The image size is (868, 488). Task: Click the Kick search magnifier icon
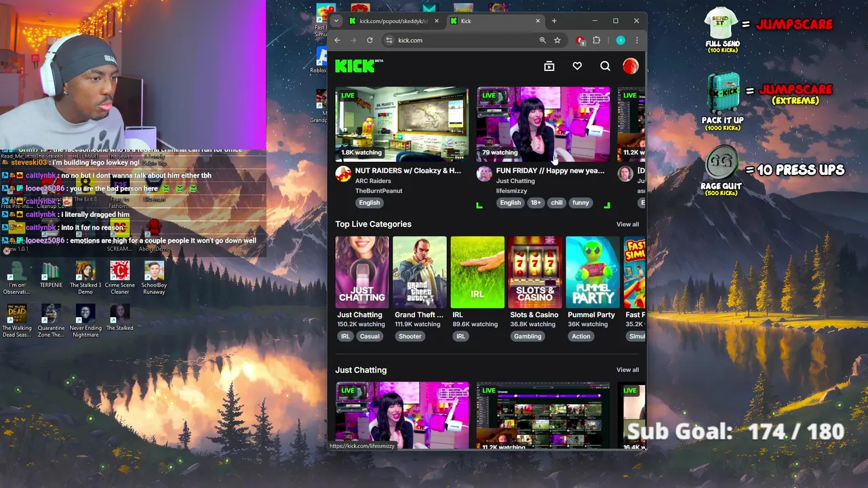tap(605, 66)
